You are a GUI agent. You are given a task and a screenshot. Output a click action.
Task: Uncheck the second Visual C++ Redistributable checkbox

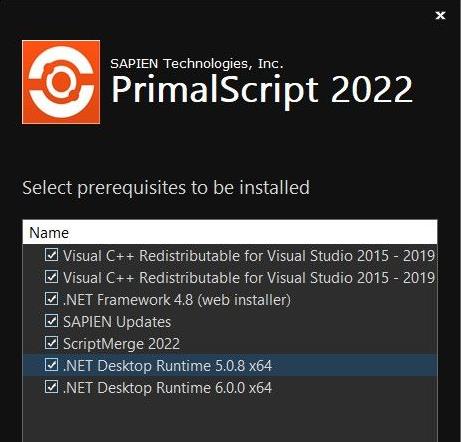51,277
